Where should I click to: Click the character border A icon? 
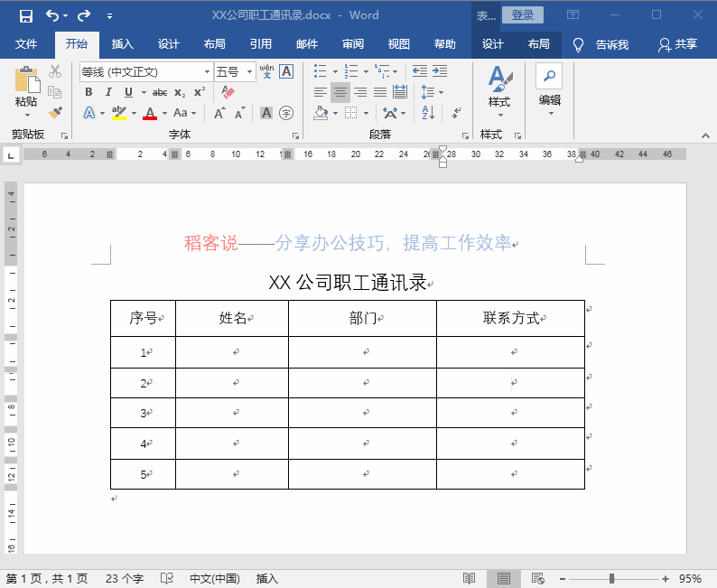pyautogui.click(x=286, y=71)
